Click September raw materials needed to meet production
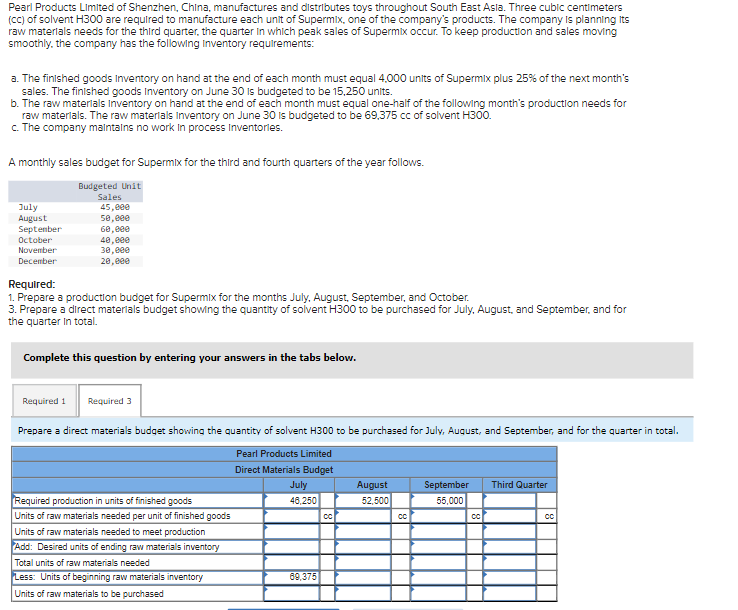The image size is (738, 610). point(438,531)
